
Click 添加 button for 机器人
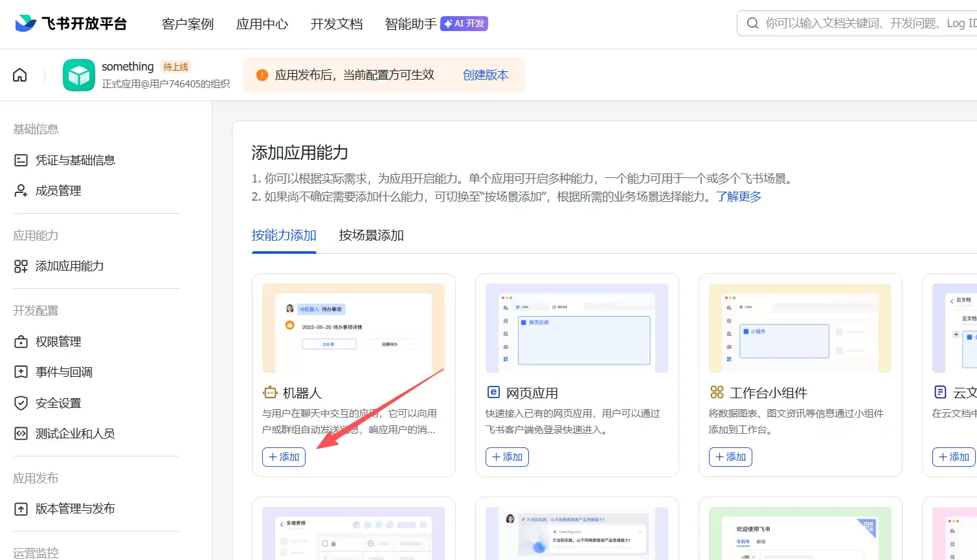[x=284, y=457]
